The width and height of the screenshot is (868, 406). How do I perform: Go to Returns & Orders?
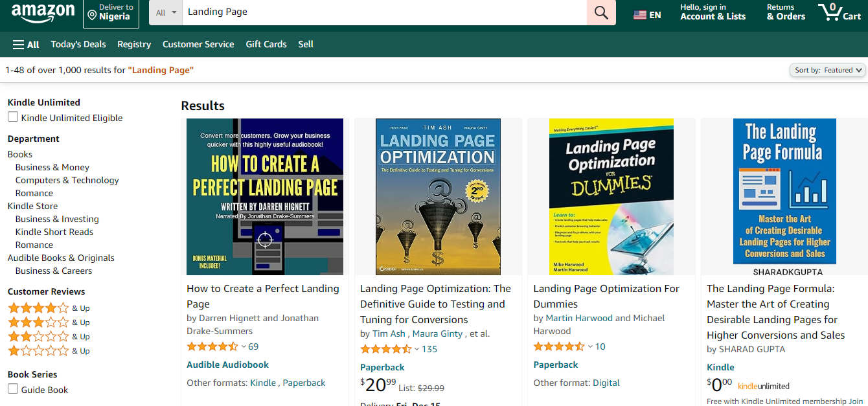[786, 12]
